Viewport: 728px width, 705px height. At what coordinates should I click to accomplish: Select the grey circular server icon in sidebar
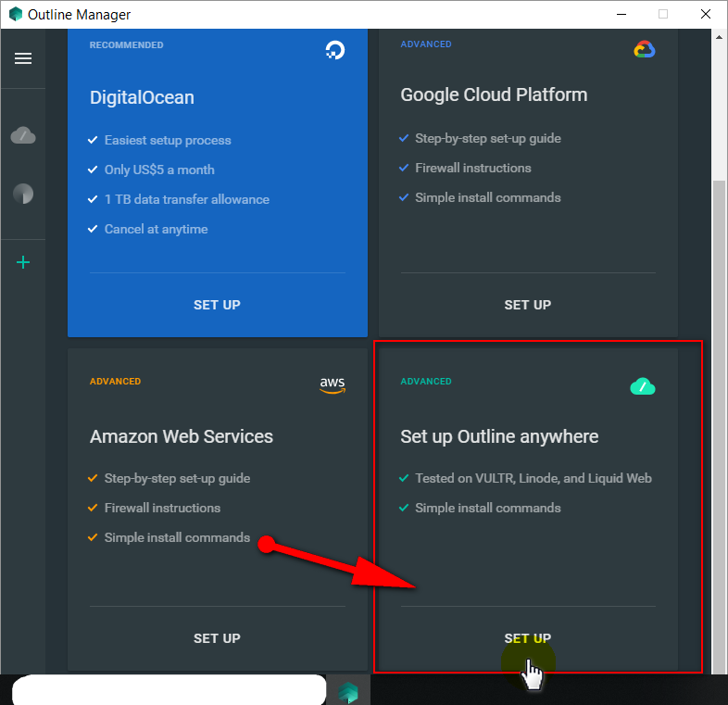tap(23, 194)
